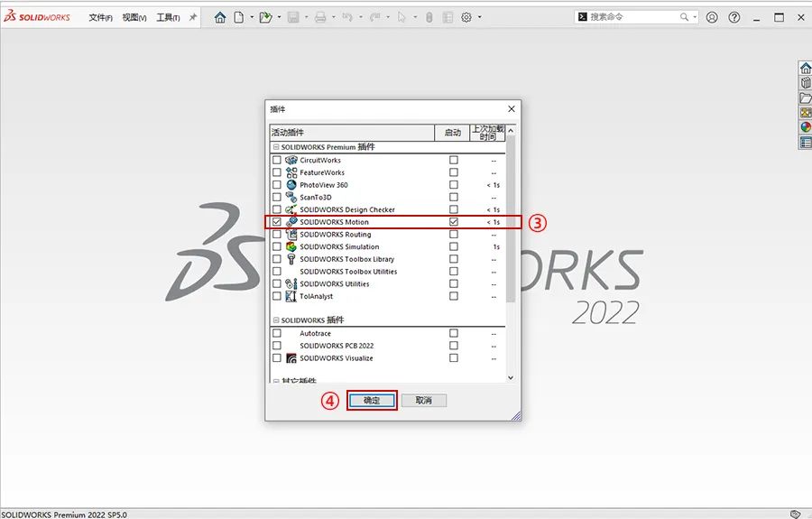Uncheck SOLIDWORKS Motion active checkbox
The image size is (812, 519).
point(277,222)
